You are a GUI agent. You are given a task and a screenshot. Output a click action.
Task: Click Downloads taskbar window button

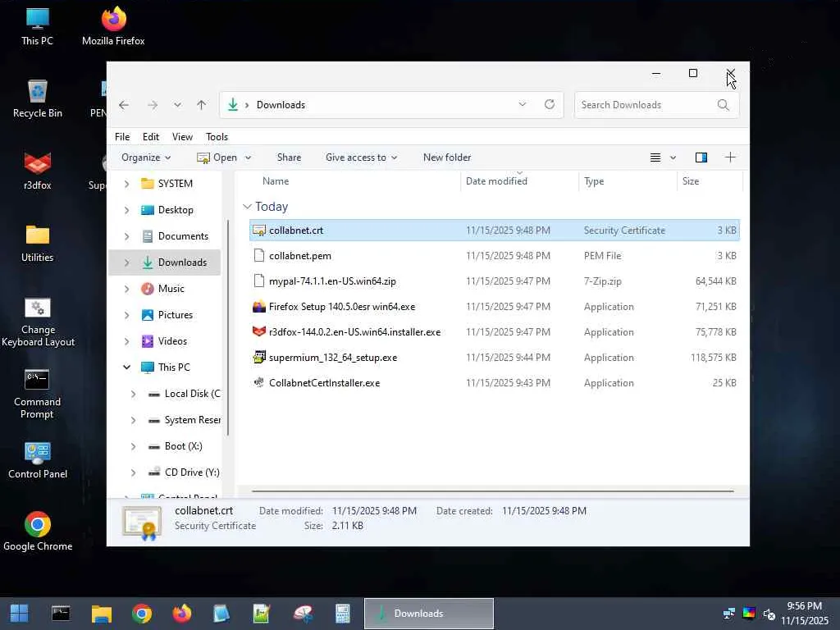tap(429, 614)
